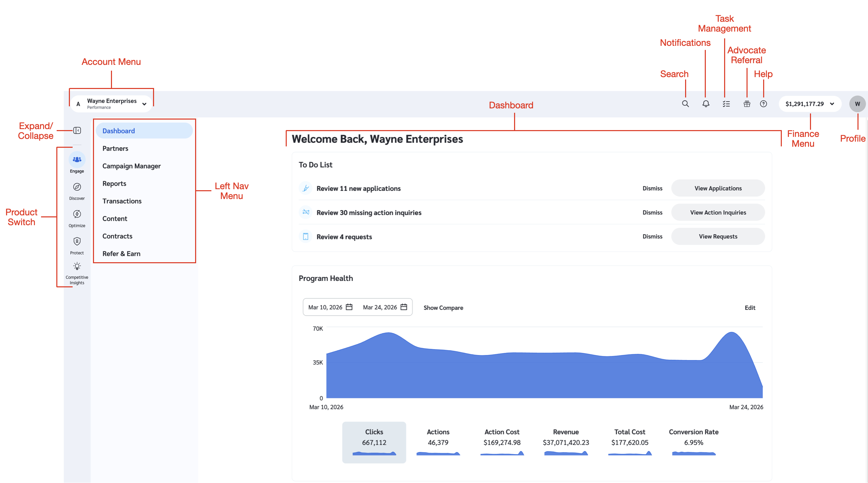This screenshot has width=868, height=483.
Task: Select the Clicks metric tile
Action: click(x=374, y=442)
